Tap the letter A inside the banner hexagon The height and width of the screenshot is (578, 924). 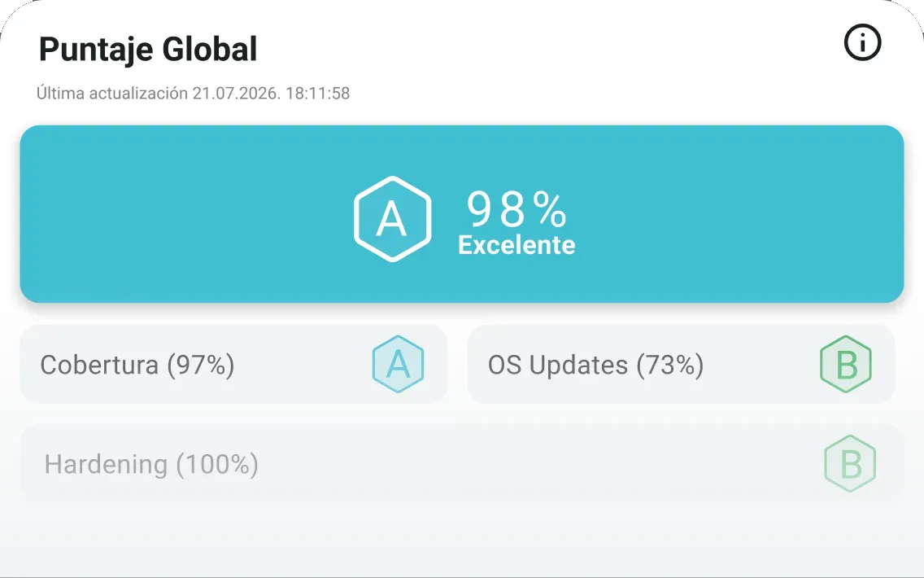pyautogui.click(x=392, y=219)
